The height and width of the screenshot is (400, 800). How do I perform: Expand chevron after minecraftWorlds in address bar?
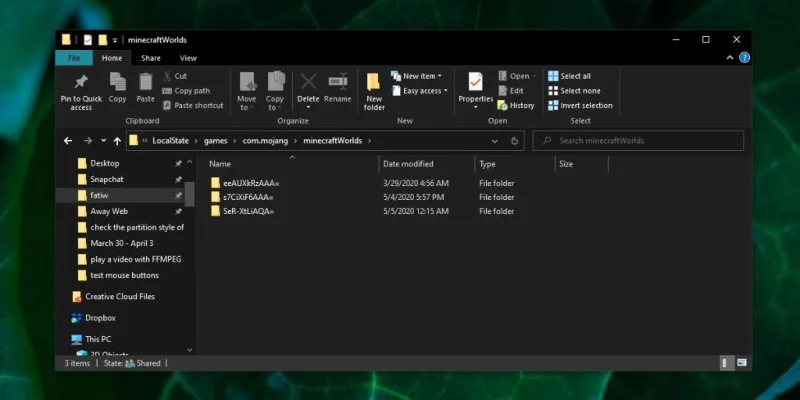pyautogui.click(x=369, y=141)
